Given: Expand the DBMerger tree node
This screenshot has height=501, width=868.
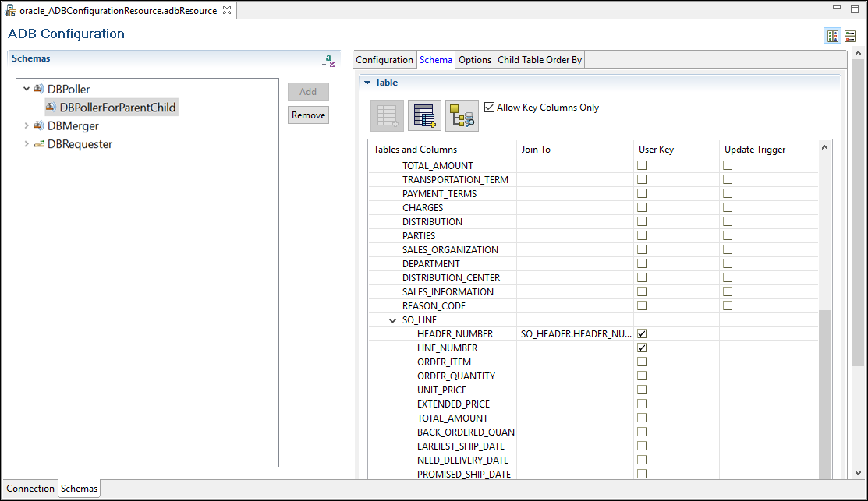Looking at the screenshot, I should (x=27, y=125).
